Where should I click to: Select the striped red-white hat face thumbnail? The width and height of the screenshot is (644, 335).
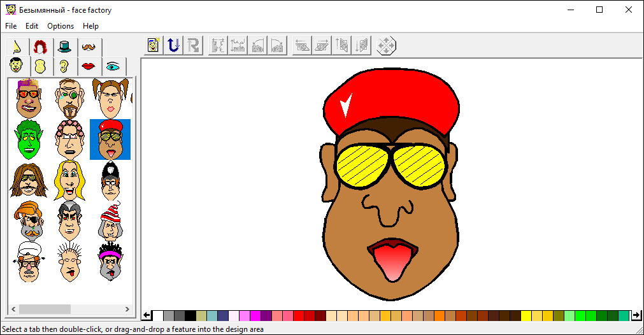point(110,221)
